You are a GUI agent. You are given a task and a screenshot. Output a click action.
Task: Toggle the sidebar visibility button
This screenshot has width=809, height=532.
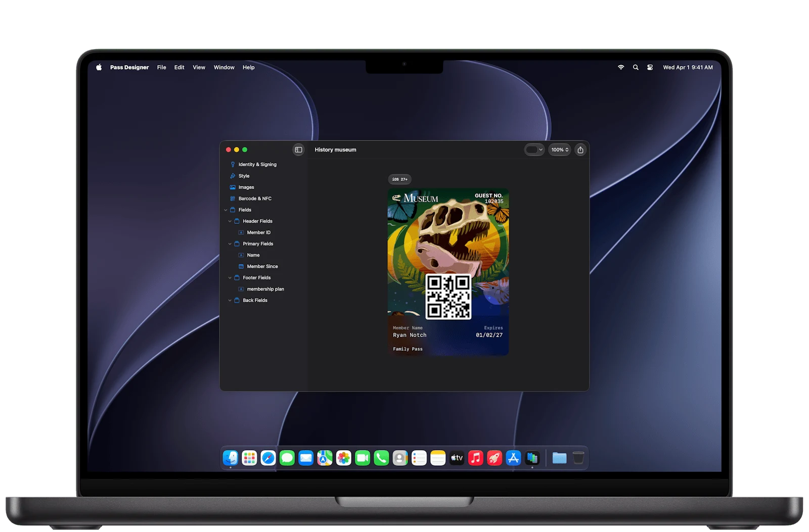click(x=298, y=150)
